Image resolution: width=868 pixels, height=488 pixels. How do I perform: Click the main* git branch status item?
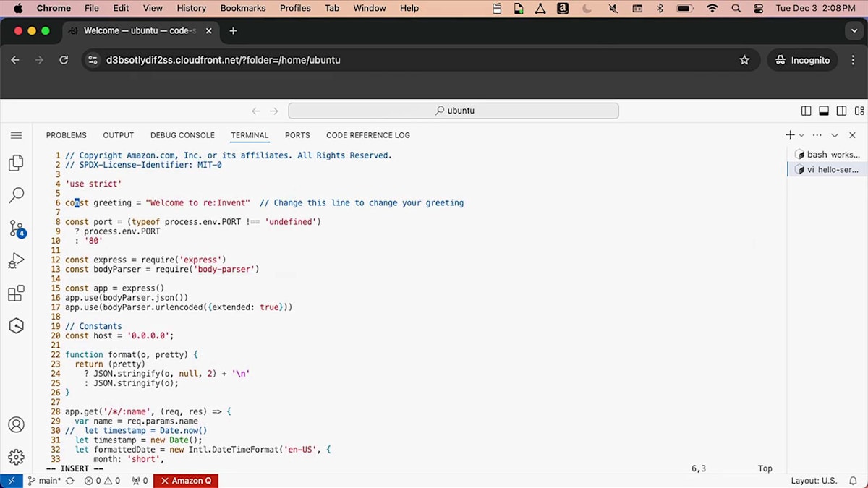coord(44,481)
